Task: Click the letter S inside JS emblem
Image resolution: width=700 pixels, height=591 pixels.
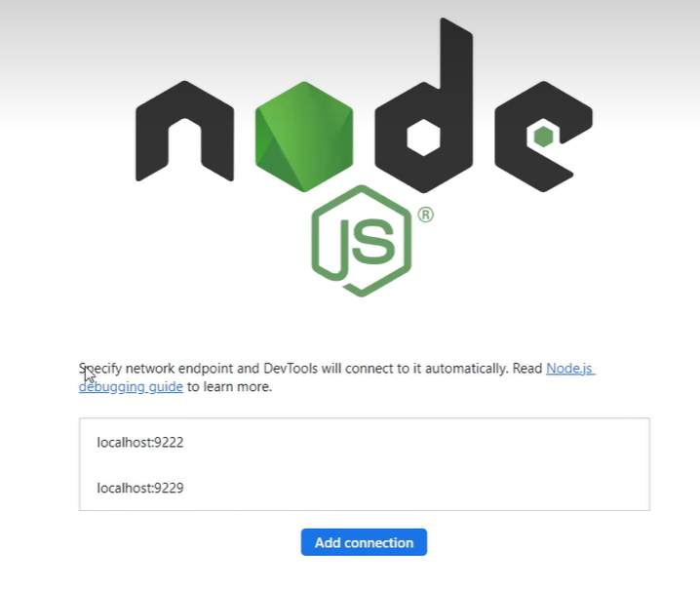Action: point(374,240)
